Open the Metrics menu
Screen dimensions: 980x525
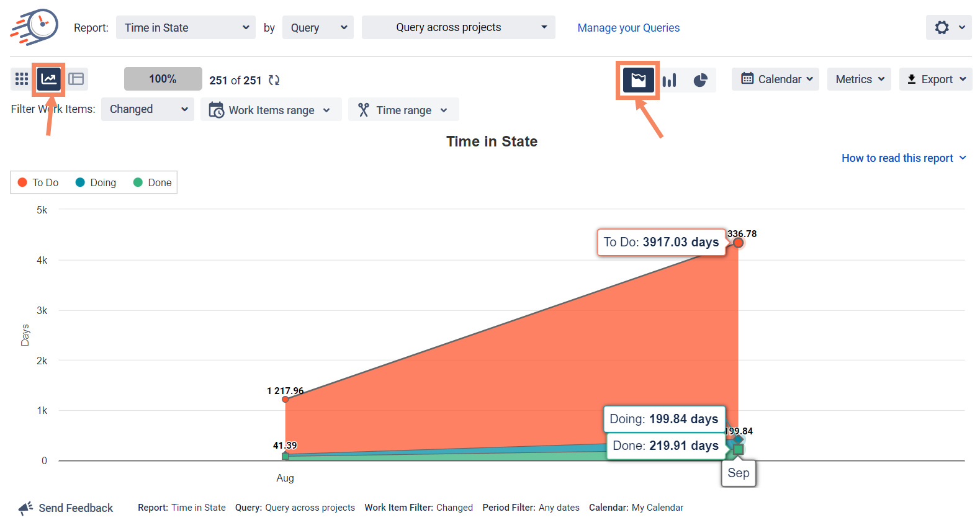[x=859, y=79]
